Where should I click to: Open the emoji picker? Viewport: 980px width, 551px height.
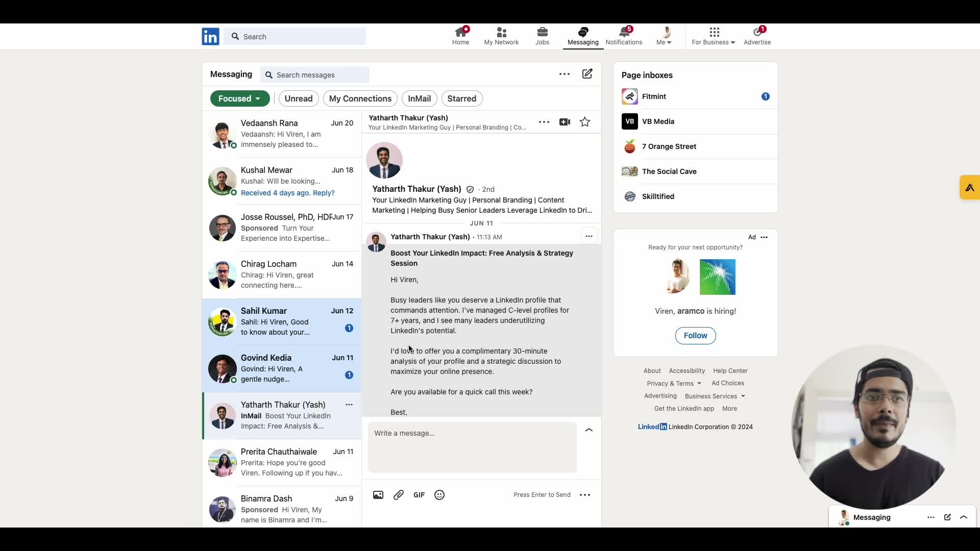pyautogui.click(x=439, y=495)
